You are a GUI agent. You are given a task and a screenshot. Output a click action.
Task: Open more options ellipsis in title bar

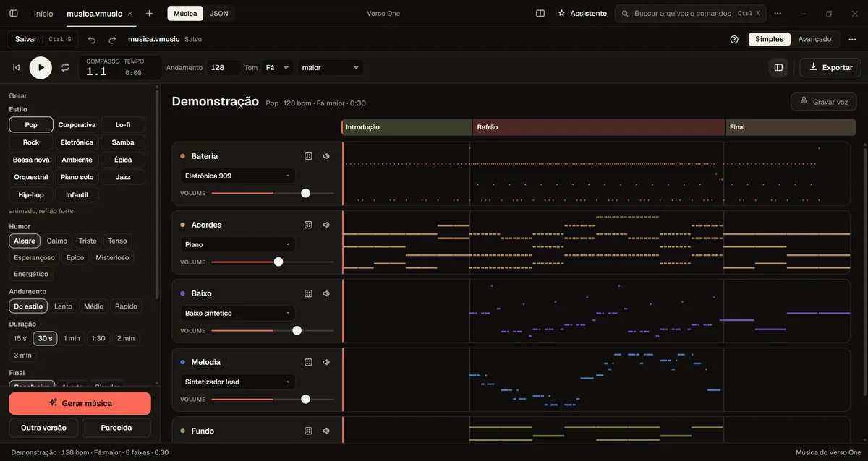pyautogui.click(x=778, y=13)
